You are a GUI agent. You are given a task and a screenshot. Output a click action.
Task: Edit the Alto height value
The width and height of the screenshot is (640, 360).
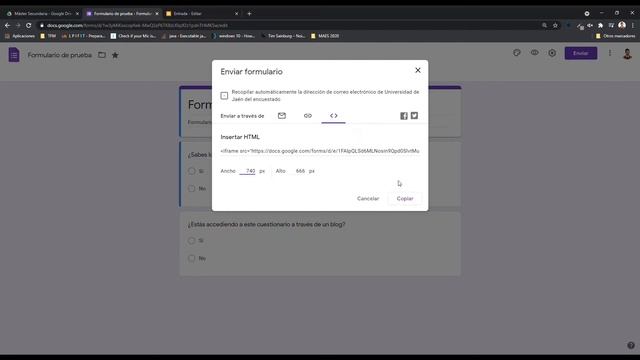300,171
